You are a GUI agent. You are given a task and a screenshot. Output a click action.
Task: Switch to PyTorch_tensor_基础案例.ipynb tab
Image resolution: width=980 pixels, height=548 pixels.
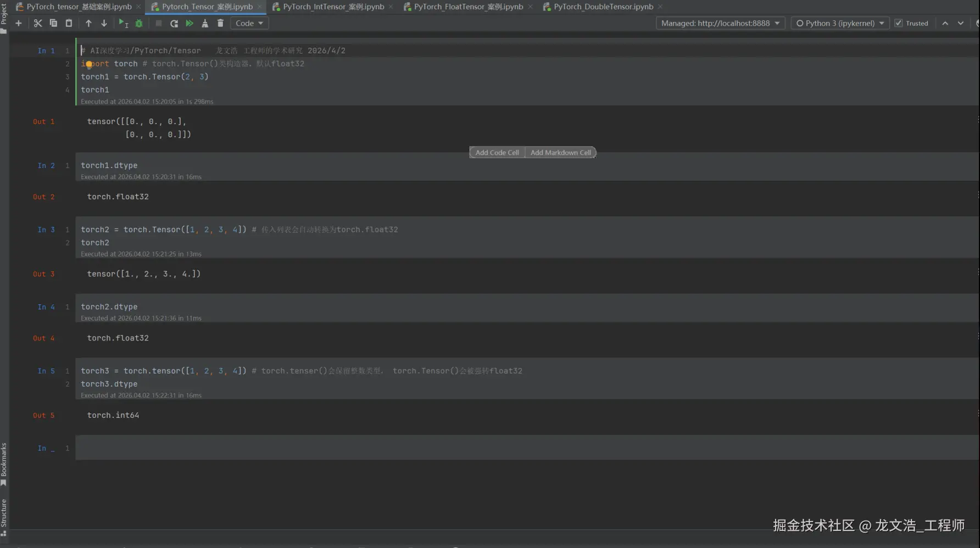tap(79, 7)
